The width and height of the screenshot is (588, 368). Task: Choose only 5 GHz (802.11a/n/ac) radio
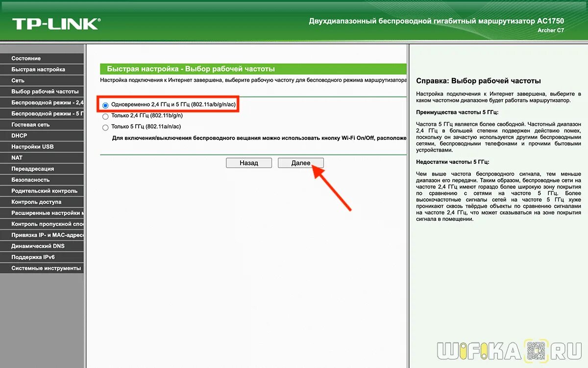pyautogui.click(x=105, y=128)
